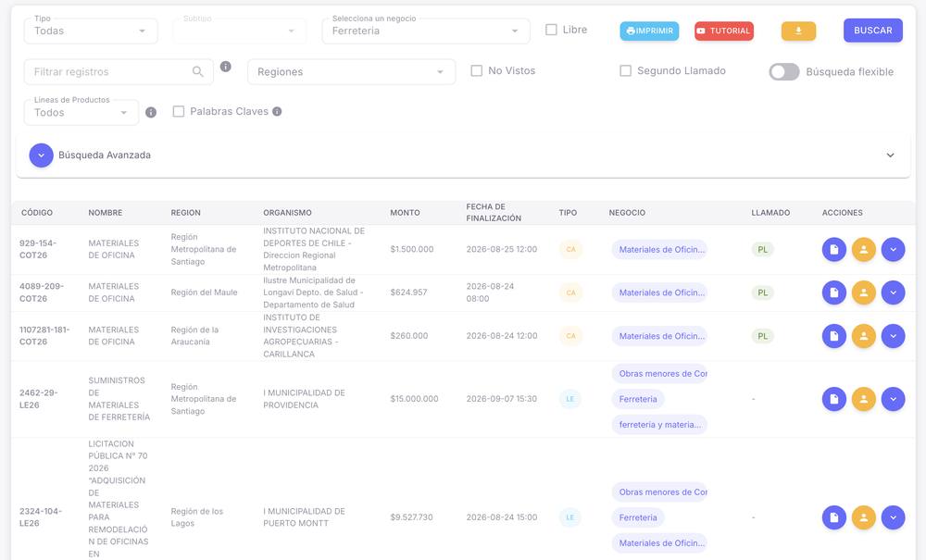The height and width of the screenshot is (560, 926).
Task: Enable the No Vistos checkbox
Action: 477,71
